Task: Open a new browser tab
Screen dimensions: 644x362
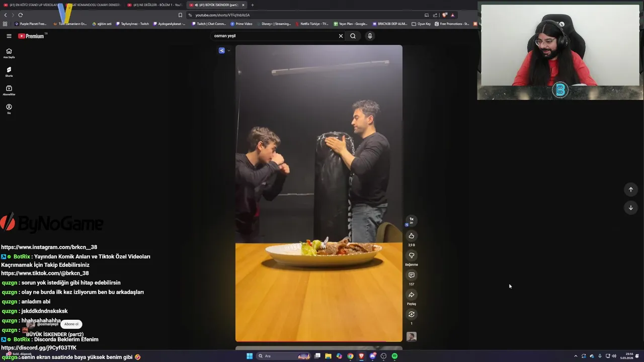Action: coord(253,5)
